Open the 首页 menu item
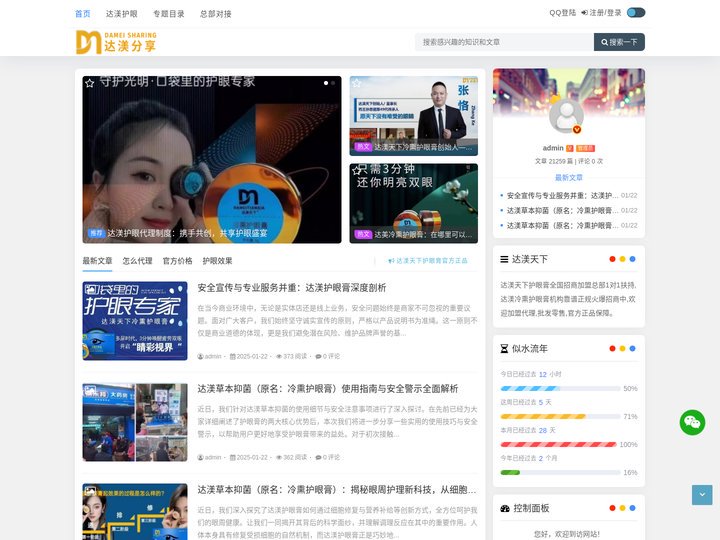Viewport: 720px width, 540px height. pos(83,14)
